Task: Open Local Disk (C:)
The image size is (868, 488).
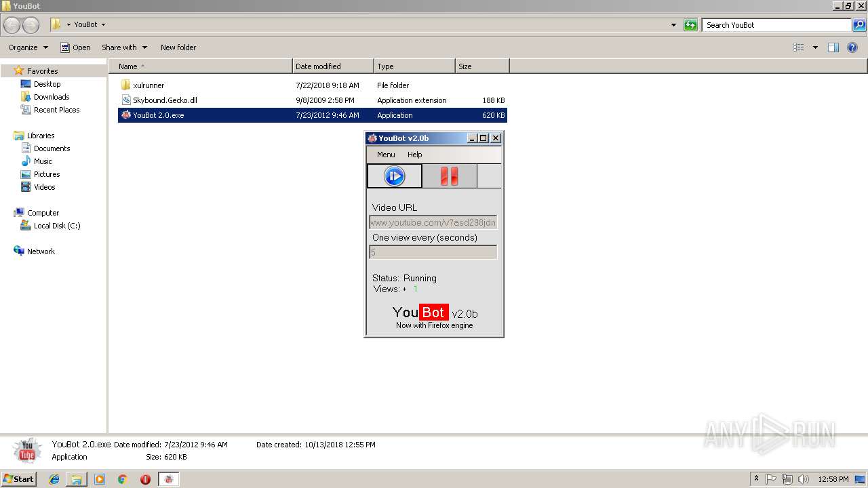Action: (x=57, y=226)
